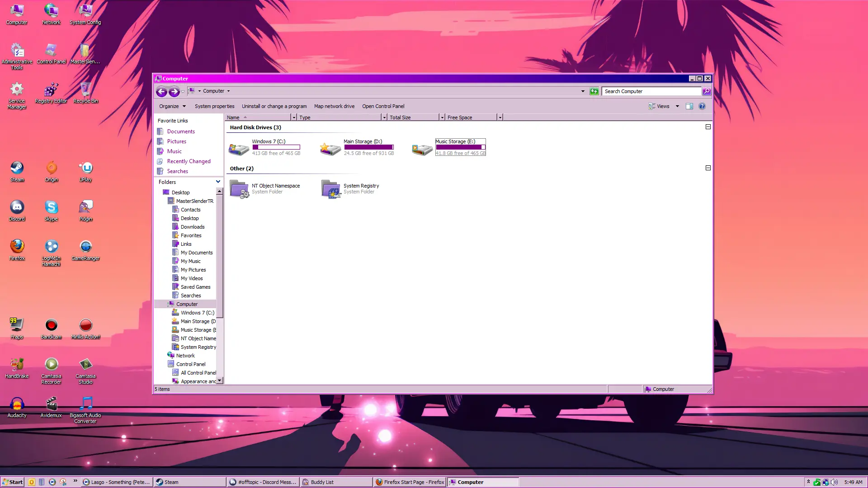The width and height of the screenshot is (868, 488).
Task: Click Map network drive
Action: (x=334, y=106)
